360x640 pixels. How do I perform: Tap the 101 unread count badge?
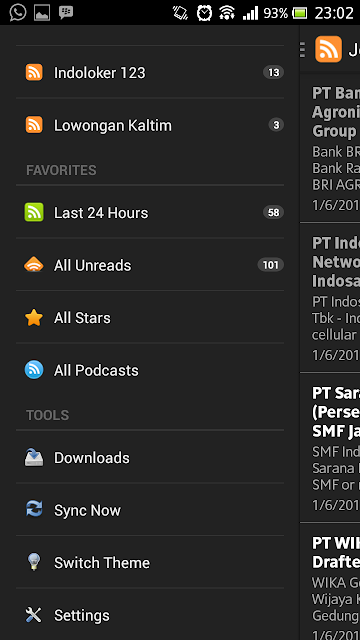click(270, 265)
